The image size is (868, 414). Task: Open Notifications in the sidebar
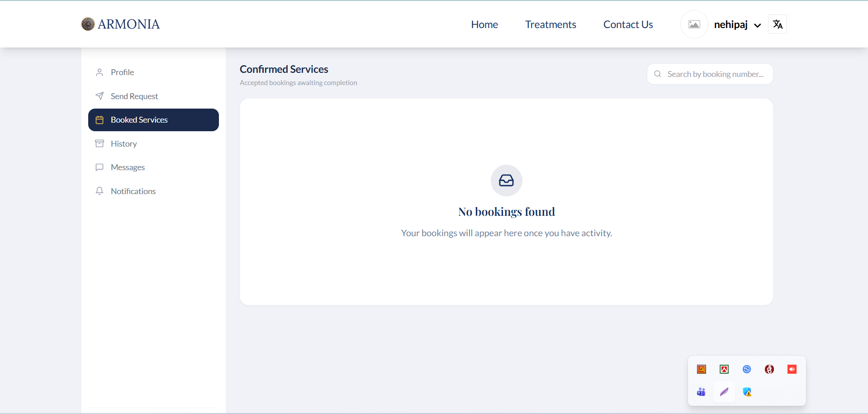pyautogui.click(x=153, y=191)
